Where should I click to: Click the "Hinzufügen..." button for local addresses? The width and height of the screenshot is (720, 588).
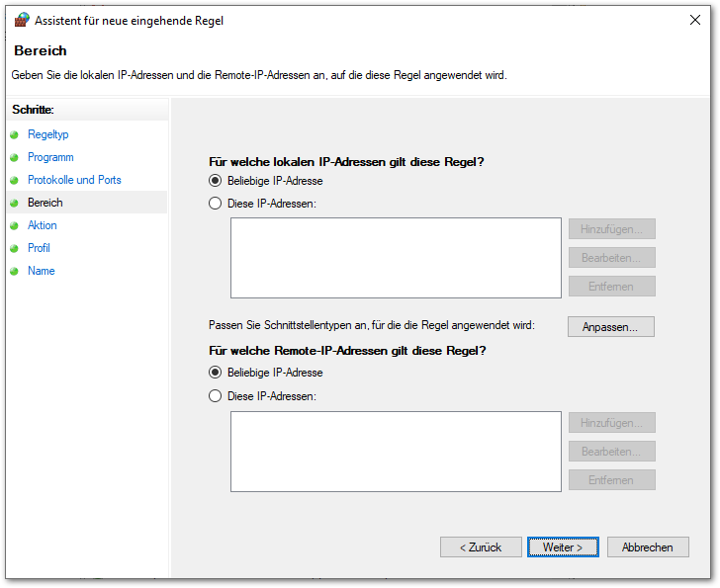[x=612, y=229]
